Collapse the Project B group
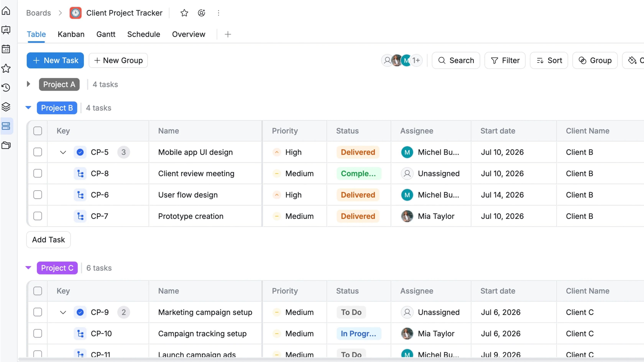This screenshot has height=362, width=644. pos(29,108)
